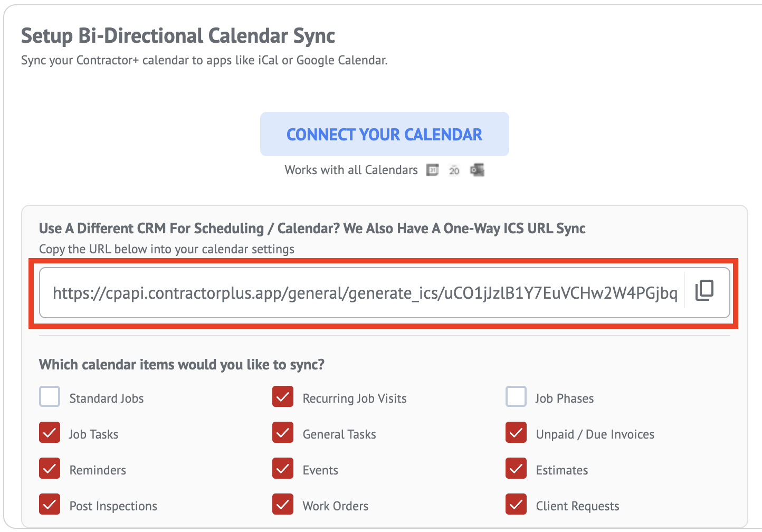The height and width of the screenshot is (532, 762).
Task: Turn off the Reminders checkbox
Action: coord(50,469)
